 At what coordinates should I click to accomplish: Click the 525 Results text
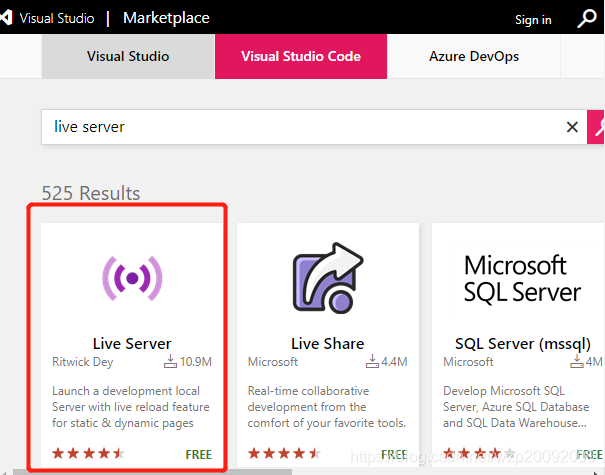point(91,193)
